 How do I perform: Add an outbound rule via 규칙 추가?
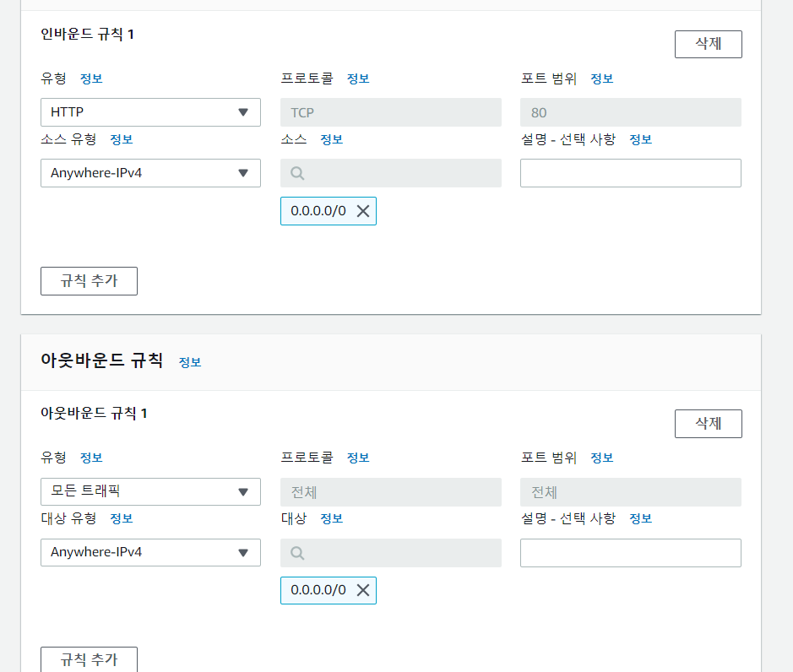click(89, 659)
